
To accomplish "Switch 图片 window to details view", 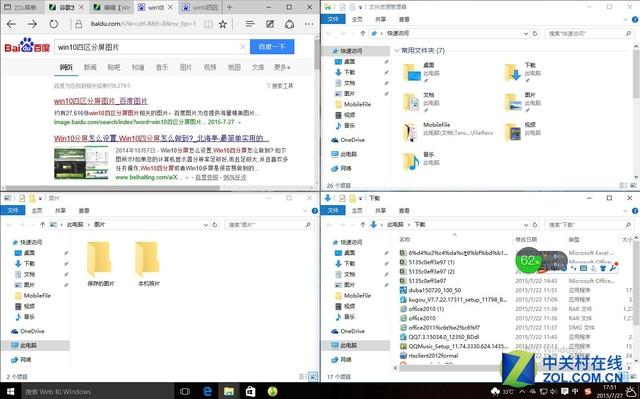I will [303, 376].
